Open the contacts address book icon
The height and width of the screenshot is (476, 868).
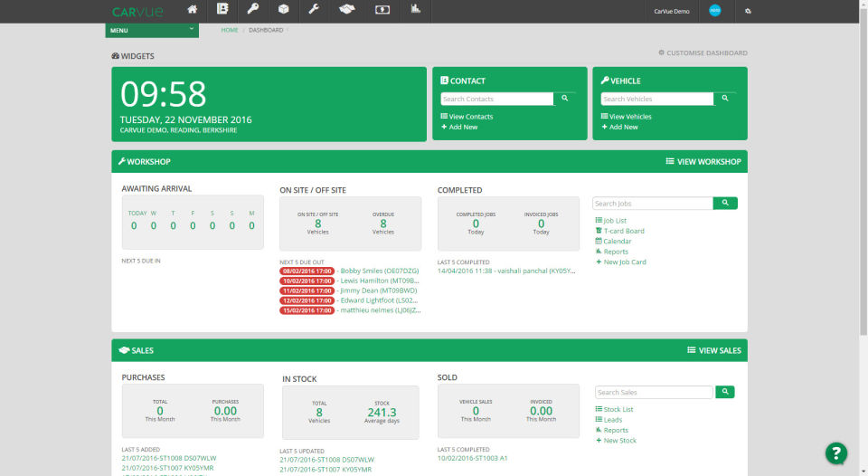click(223, 11)
